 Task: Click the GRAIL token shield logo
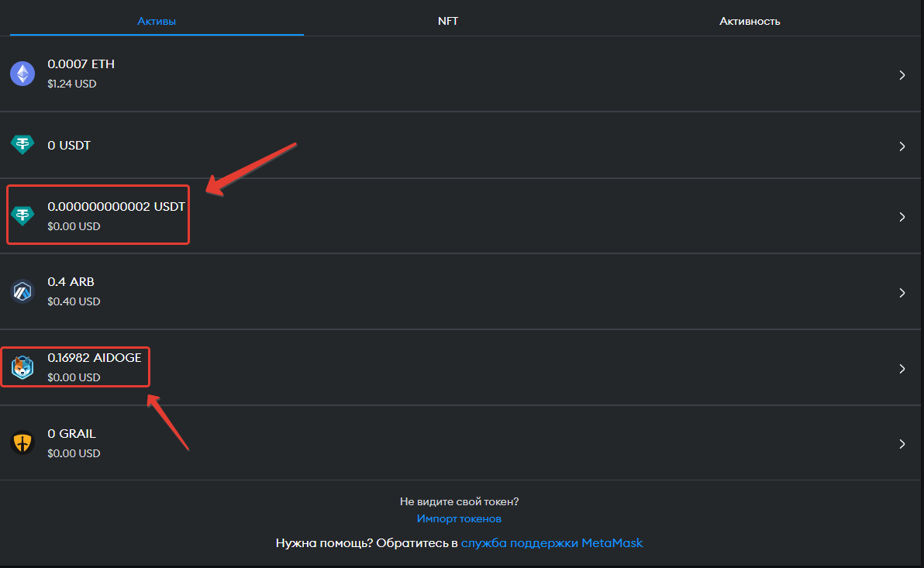[x=22, y=442]
